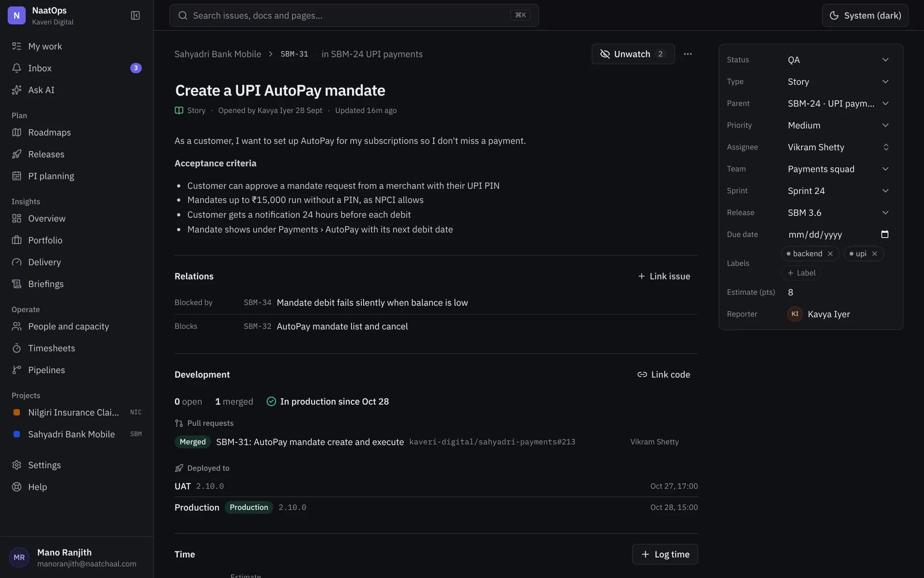Click the Log time button
This screenshot has height=578, width=924.
[x=665, y=554]
